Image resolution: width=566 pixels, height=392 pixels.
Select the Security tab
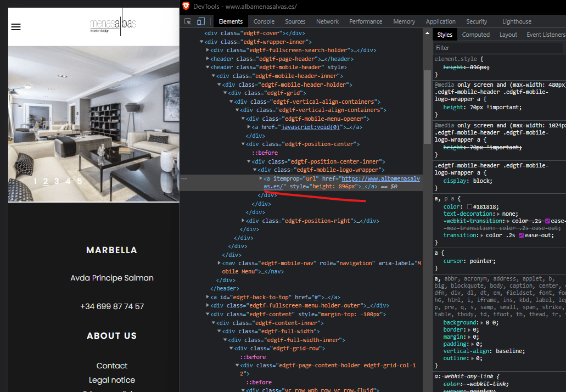point(477,21)
